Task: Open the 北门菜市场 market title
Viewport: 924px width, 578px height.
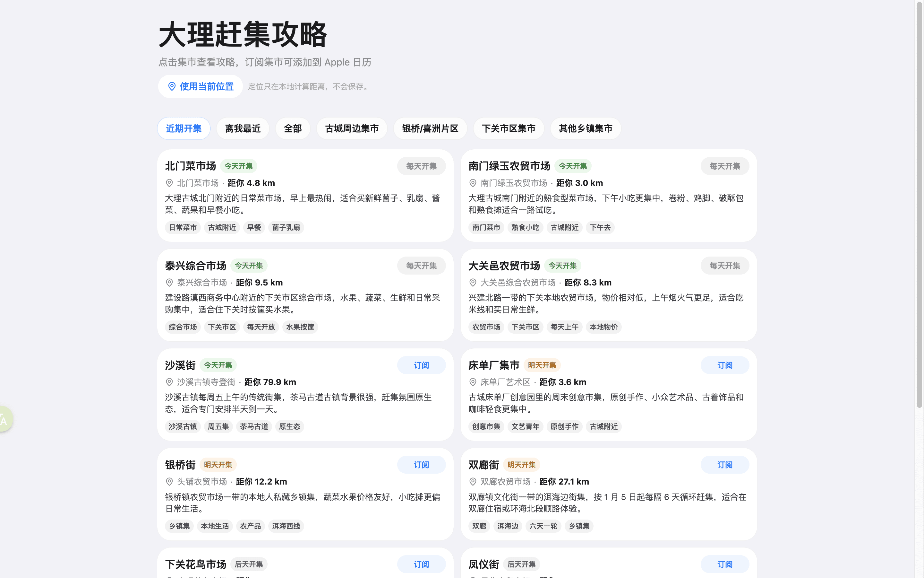Action: pos(191,166)
